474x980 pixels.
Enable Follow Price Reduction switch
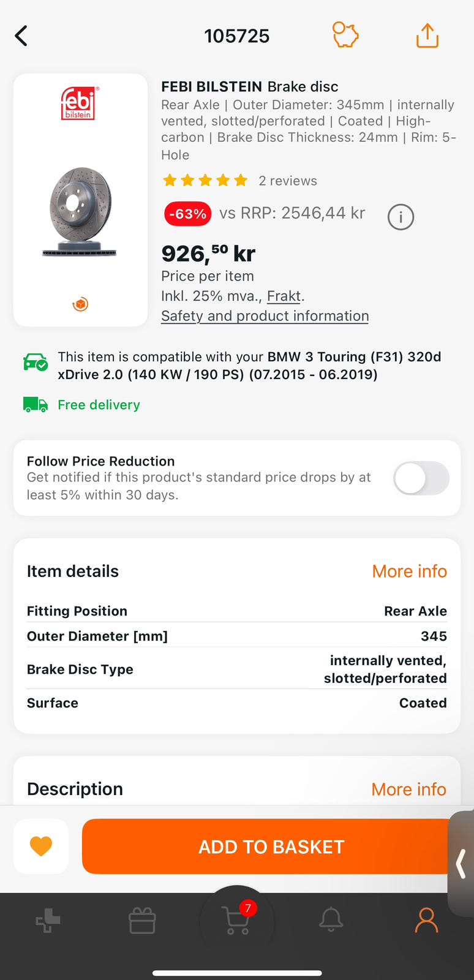(x=421, y=478)
